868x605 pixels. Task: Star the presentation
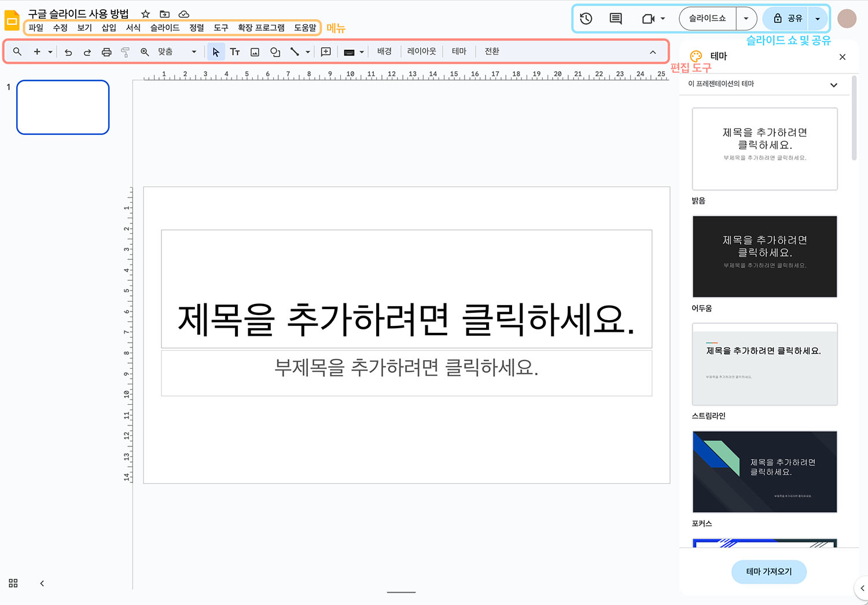[146, 14]
